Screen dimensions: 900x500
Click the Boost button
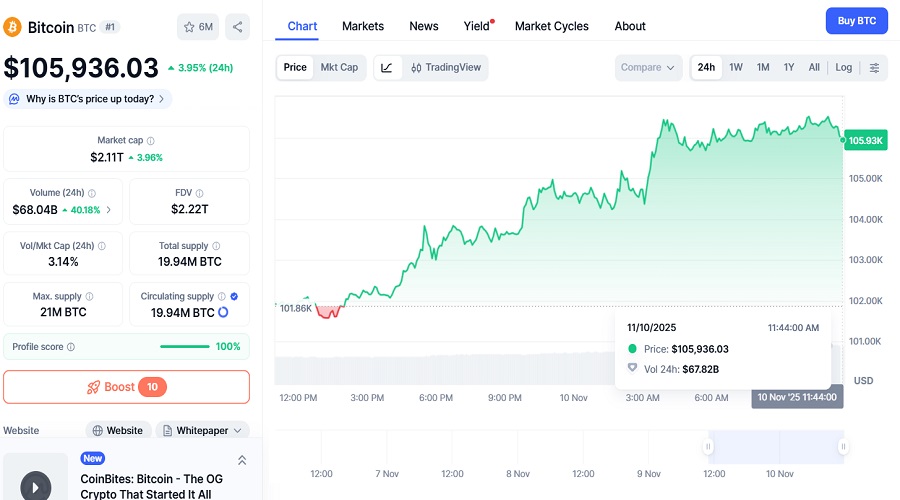point(126,387)
